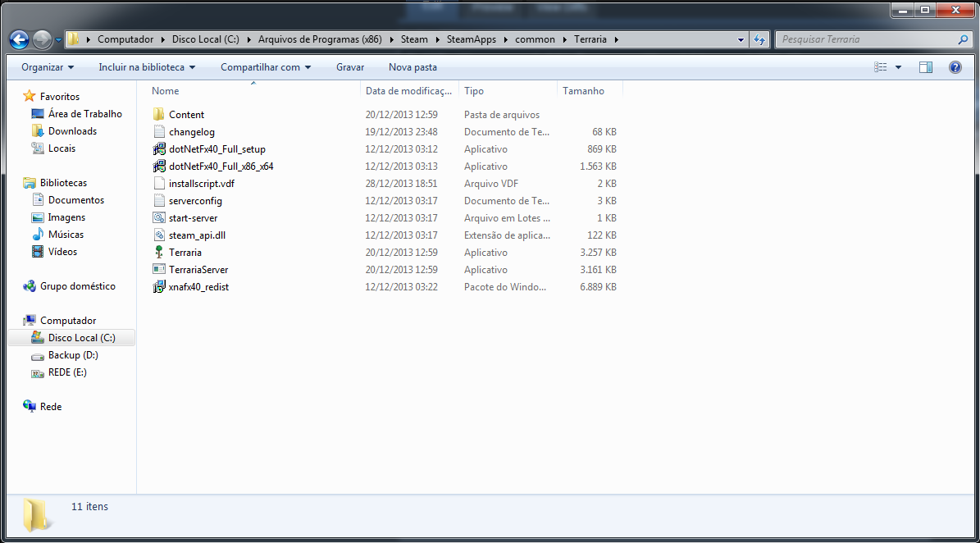Click the search magnifier icon
980x543 pixels.
tap(963, 39)
